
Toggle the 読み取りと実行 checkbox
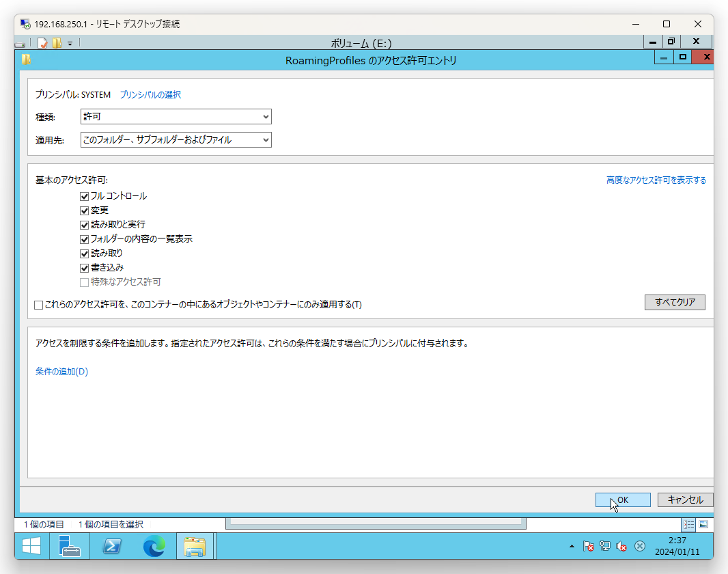coord(85,225)
